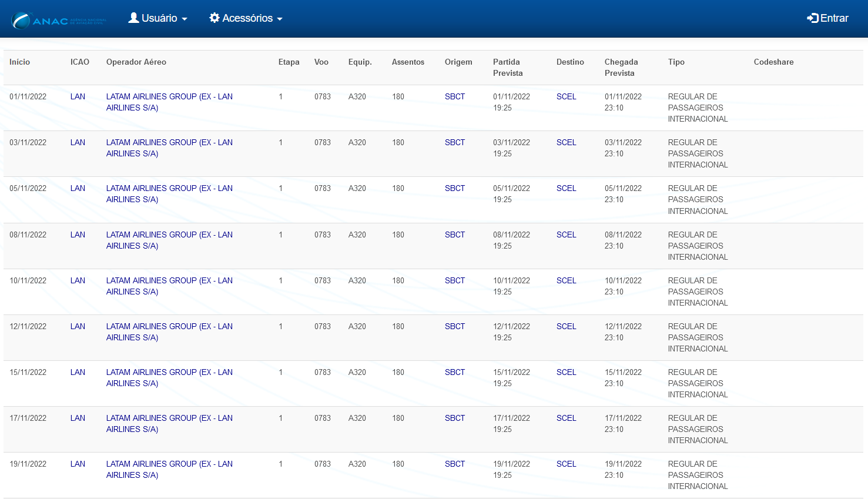Open the Usuário menu

coord(158,18)
